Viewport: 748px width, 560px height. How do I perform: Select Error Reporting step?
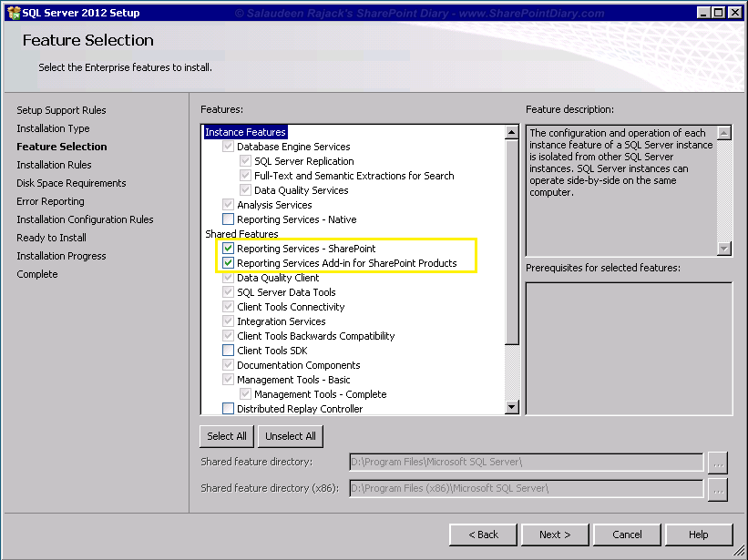[50, 201]
